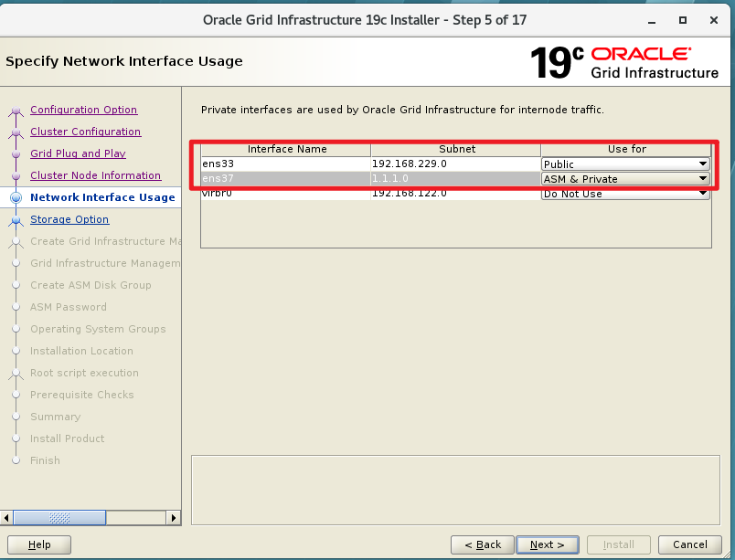Open the Use for dropdown for virbr0
The height and width of the screenshot is (560, 735).
point(625,194)
